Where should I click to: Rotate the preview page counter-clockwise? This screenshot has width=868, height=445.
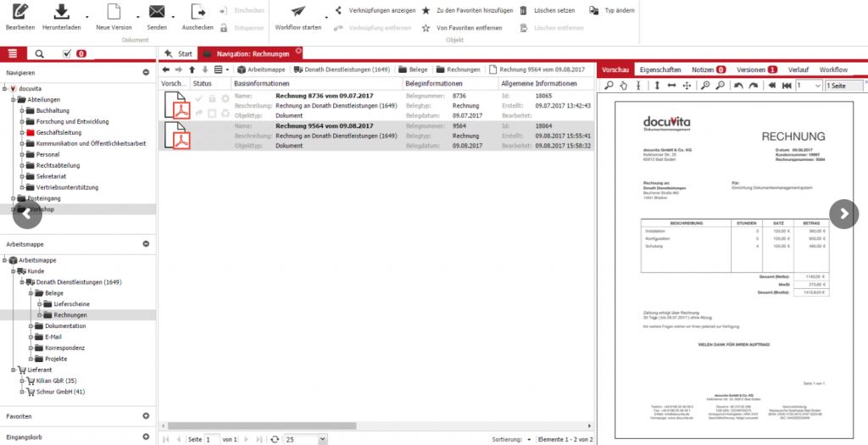tap(738, 86)
